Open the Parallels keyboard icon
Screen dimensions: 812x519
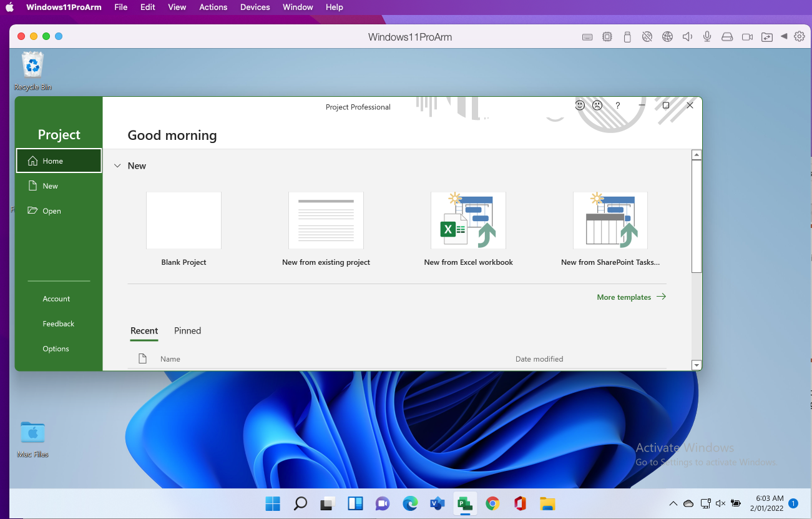[587, 37]
